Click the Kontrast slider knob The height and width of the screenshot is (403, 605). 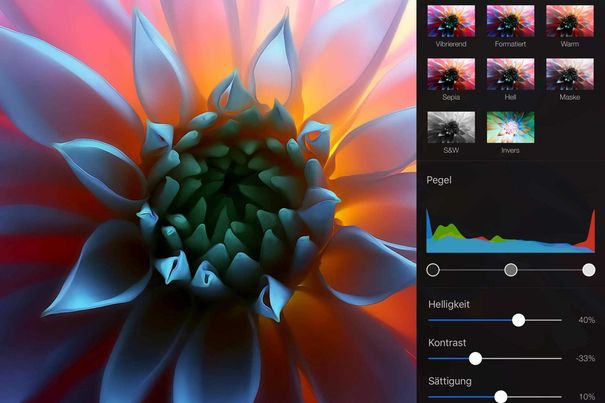coord(475,359)
